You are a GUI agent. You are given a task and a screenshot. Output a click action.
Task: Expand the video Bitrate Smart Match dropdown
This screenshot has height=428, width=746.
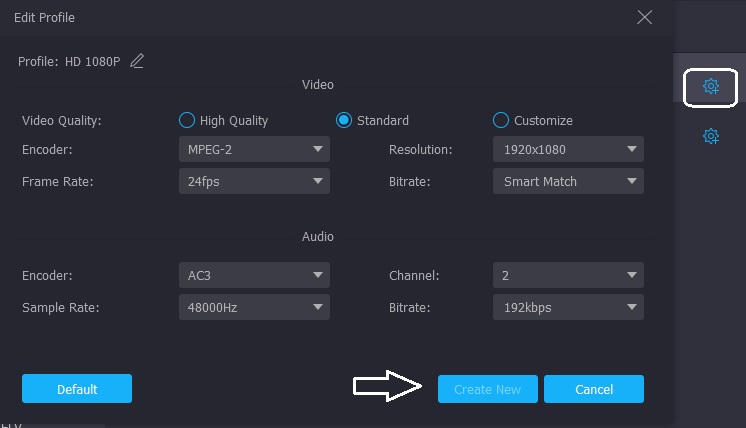coord(568,181)
